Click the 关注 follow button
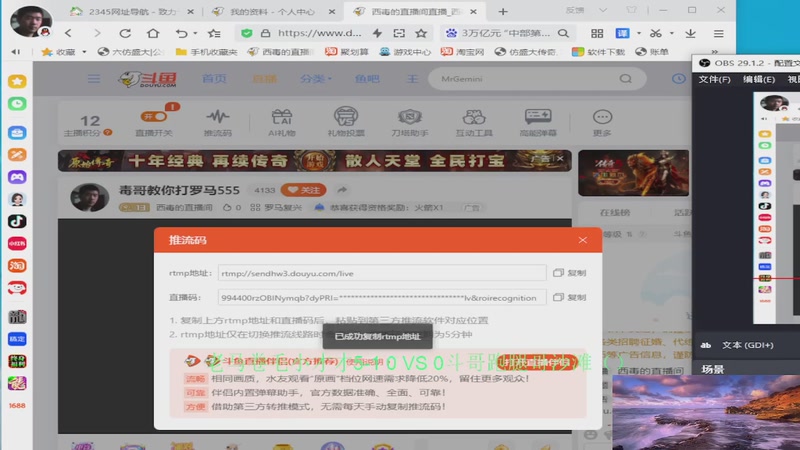 (x=304, y=190)
